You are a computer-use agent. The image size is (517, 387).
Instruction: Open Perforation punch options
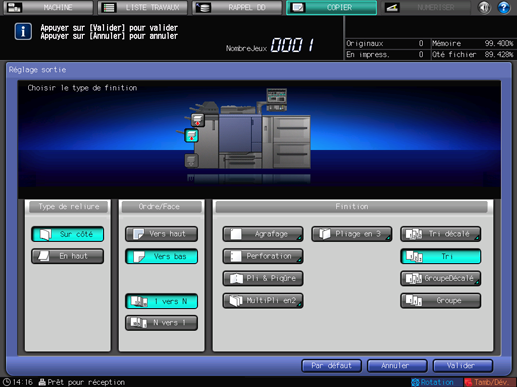pyautogui.click(x=263, y=256)
